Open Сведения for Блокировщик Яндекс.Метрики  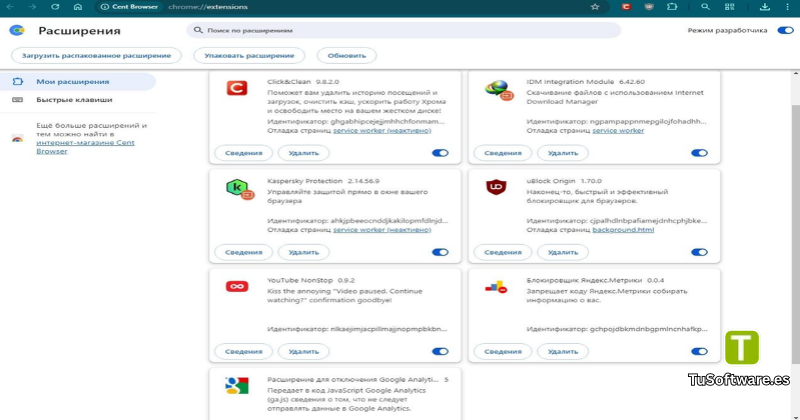click(503, 352)
